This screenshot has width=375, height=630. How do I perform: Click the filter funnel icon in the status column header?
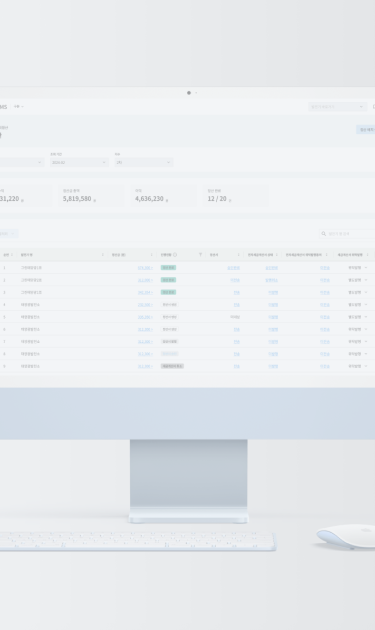[x=200, y=255]
